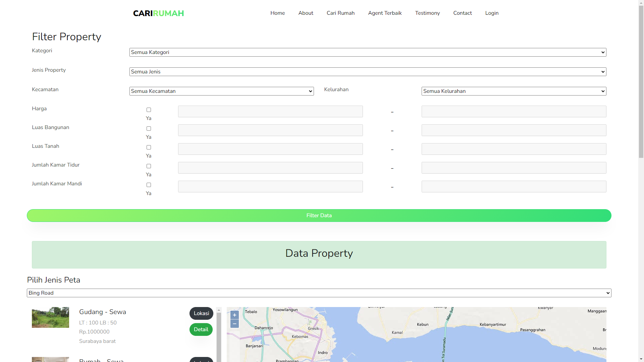Click the map zoom in plus icon
The width and height of the screenshot is (644, 362).
(234, 315)
